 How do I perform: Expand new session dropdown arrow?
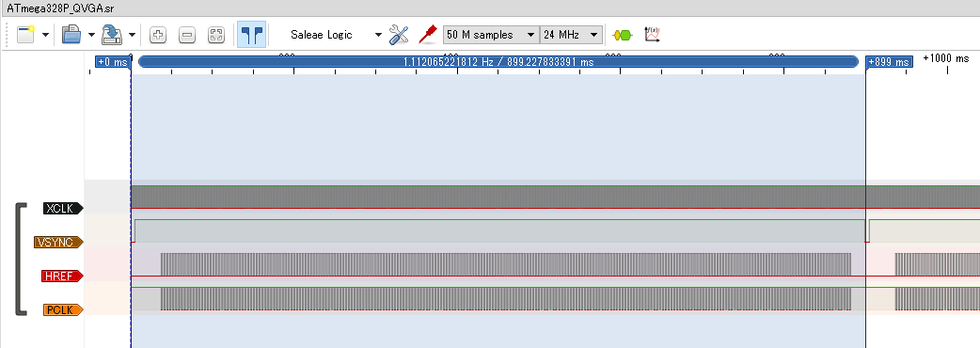pyautogui.click(x=46, y=35)
